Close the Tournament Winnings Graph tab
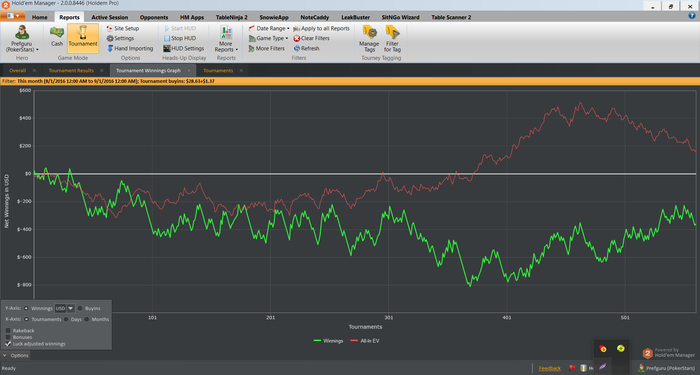Screen dimensions: 700x375 (189, 71)
